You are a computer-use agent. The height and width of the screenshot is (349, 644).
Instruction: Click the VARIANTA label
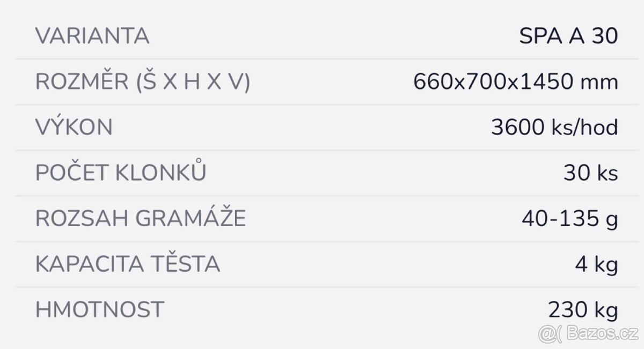click(x=92, y=36)
